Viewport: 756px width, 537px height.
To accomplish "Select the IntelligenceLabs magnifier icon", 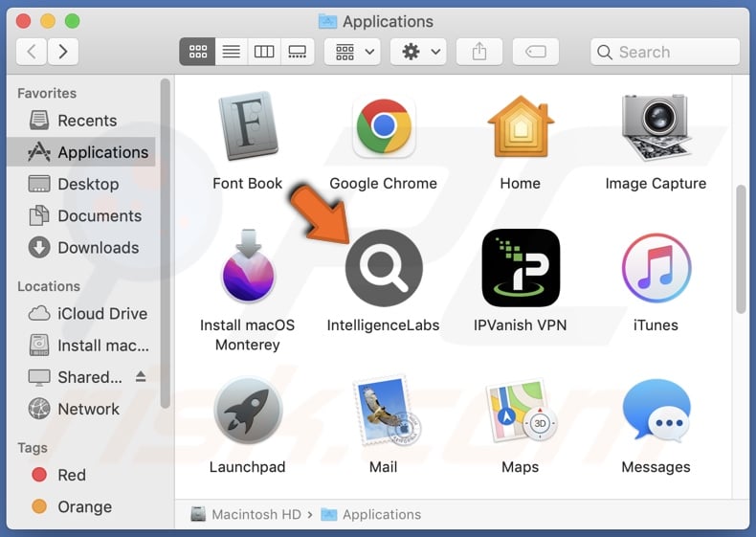I will tap(384, 268).
